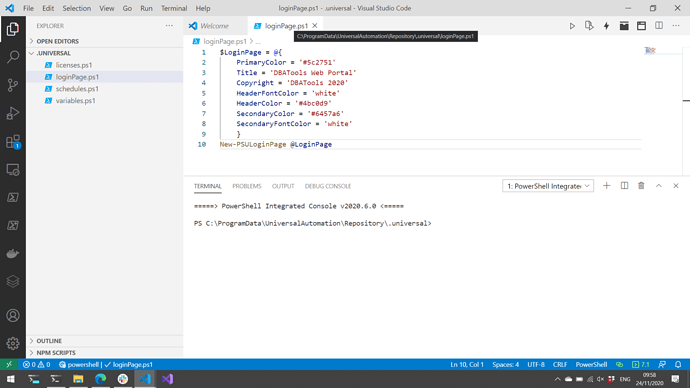Open the Help menu
Screen dimensions: 690x388
203,8
